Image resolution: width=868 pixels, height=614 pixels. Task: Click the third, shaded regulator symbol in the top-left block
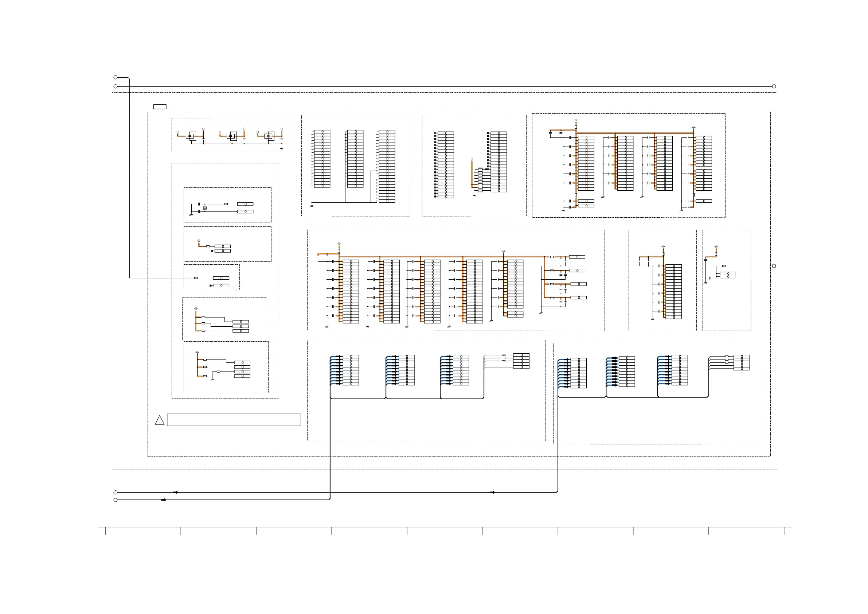269,136
